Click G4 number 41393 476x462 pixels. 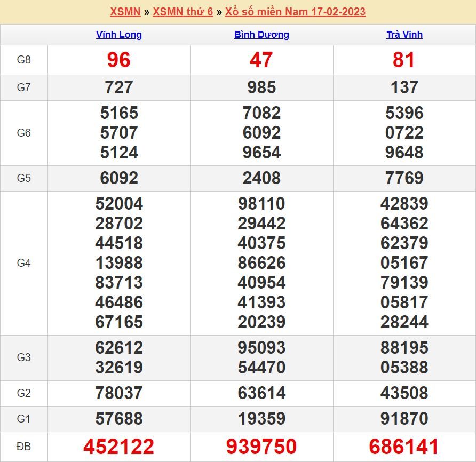(261, 302)
